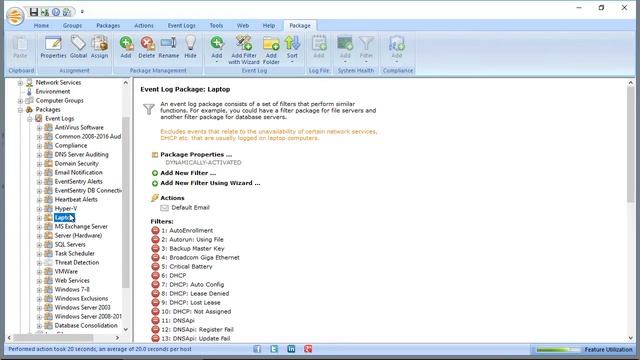Image resolution: width=640 pixels, height=360 pixels.
Task: Select Windows Exclusions package
Action: 81,298
